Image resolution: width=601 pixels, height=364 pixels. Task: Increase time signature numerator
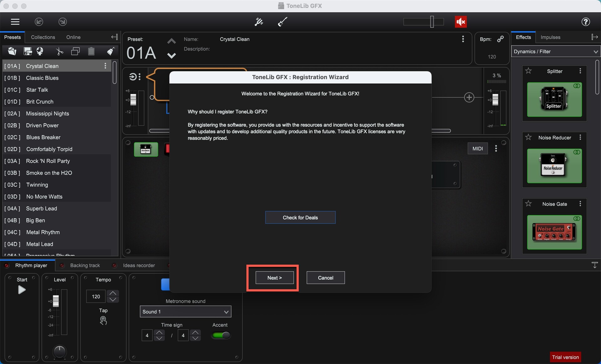(159, 332)
